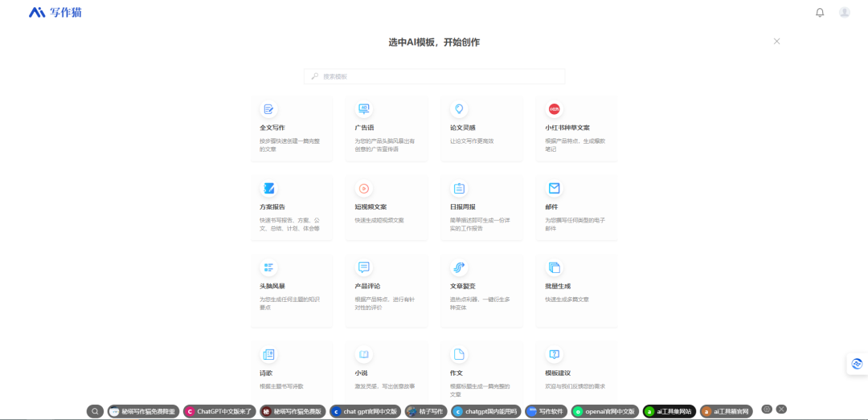Viewport: 868px width, 420px height.
Task: Click the description 快速生成多篇文章
Action: (567, 300)
